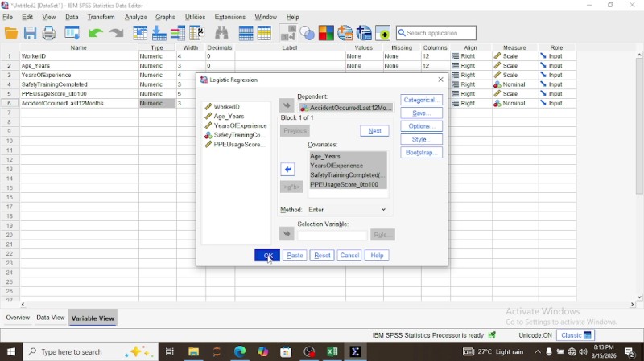Click Windows taskbar search box
The height and width of the screenshot is (361, 644).
coord(90,351)
